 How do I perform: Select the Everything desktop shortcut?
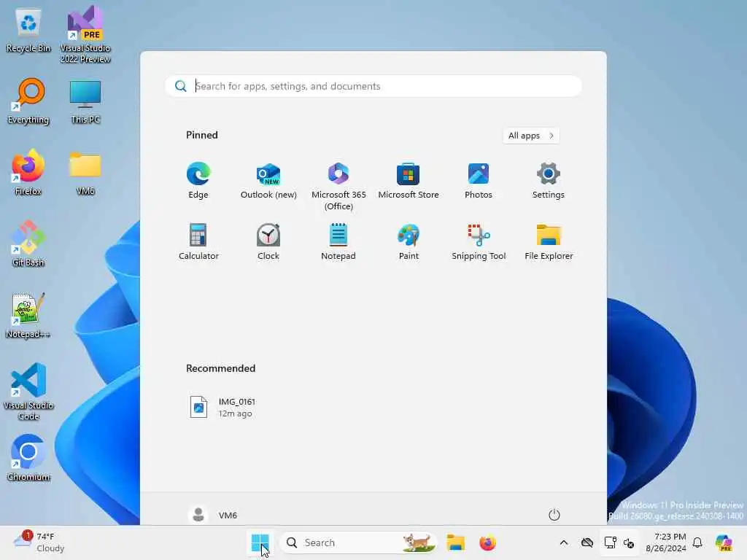(x=28, y=101)
